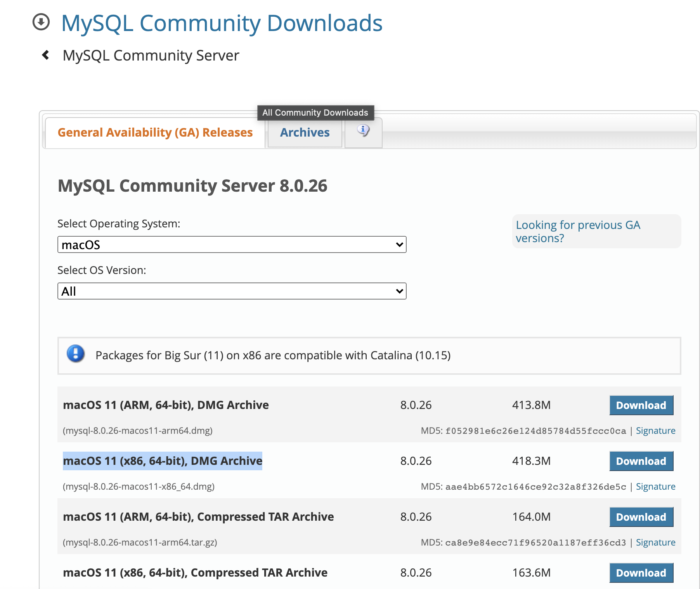Open the Select OS Version All dropdown
This screenshot has height=589, width=700.
click(232, 291)
